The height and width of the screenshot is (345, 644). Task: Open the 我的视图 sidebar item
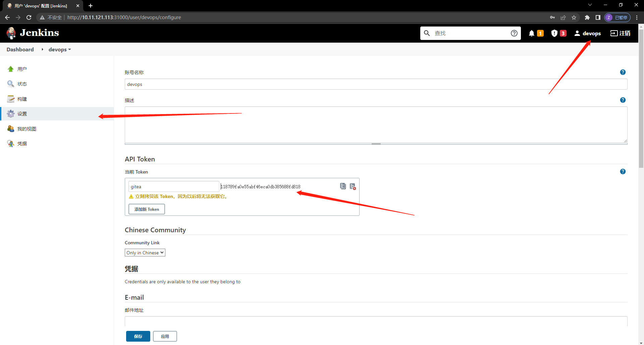27,129
